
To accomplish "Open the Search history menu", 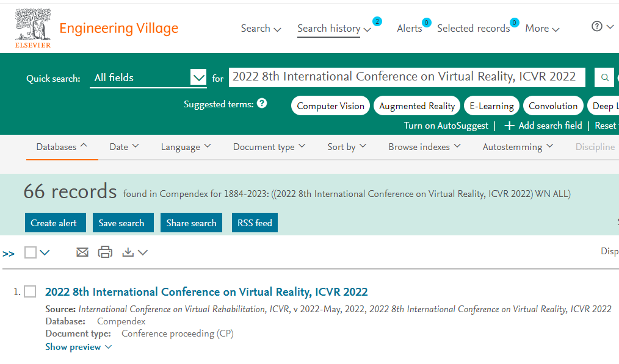I will click(334, 29).
